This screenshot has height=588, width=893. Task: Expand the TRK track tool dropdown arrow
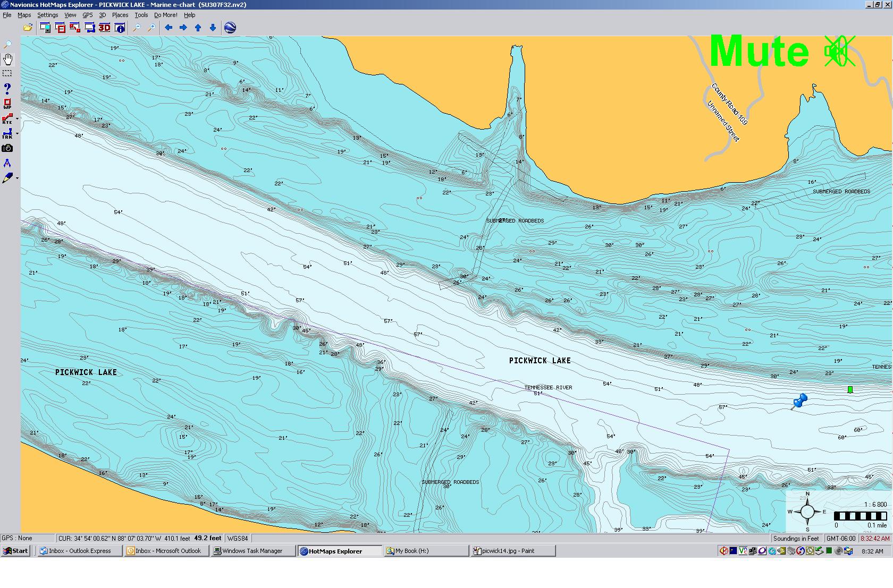[18, 134]
